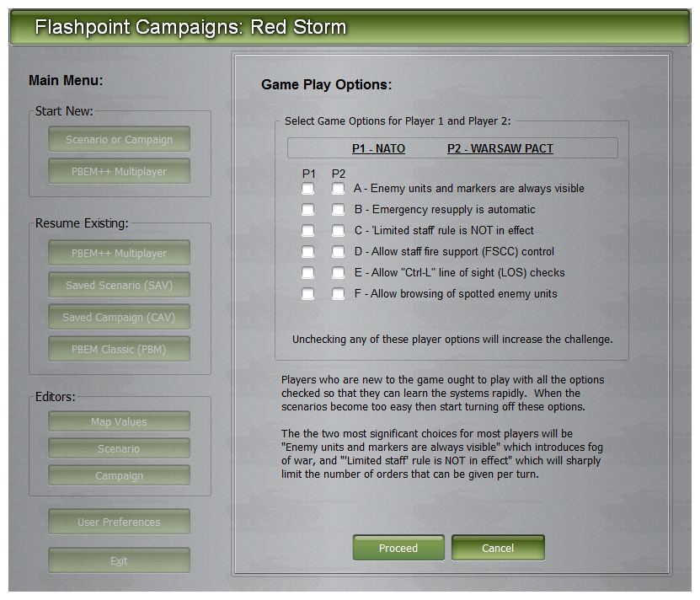This screenshot has width=700, height=600.
Task: Start a new Scenario or Campaign
Action: (x=119, y=139)
